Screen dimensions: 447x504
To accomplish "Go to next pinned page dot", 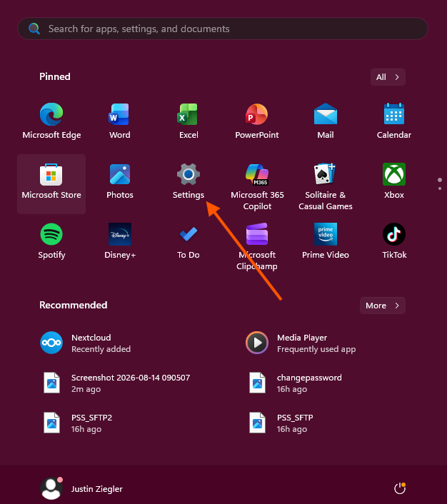I will tap(440, 188).
